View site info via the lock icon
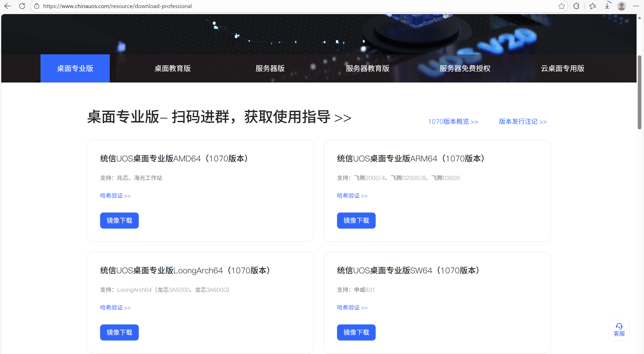Screen dimensions: 644x354 click(x=37, y=6)
